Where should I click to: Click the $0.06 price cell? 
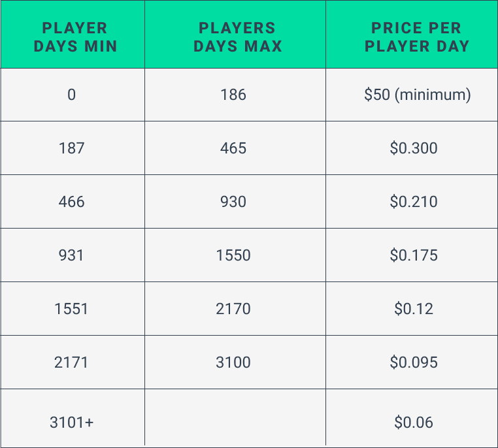412,418
